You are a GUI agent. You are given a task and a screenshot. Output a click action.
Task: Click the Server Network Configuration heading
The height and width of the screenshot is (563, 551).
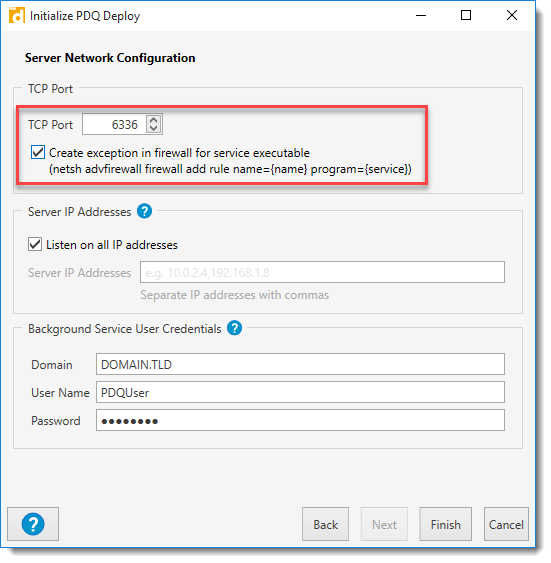[x=111, y=59]
